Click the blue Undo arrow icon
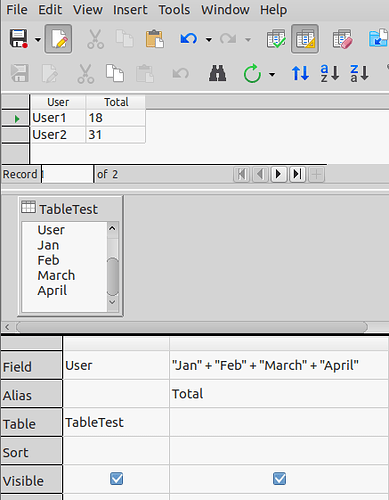 pos(189,39)
